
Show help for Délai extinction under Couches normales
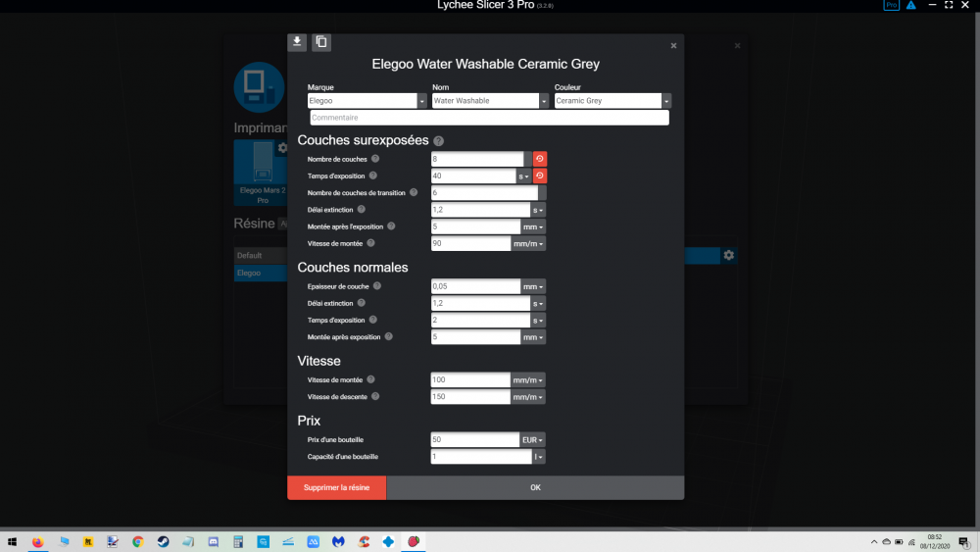[361, 303]
